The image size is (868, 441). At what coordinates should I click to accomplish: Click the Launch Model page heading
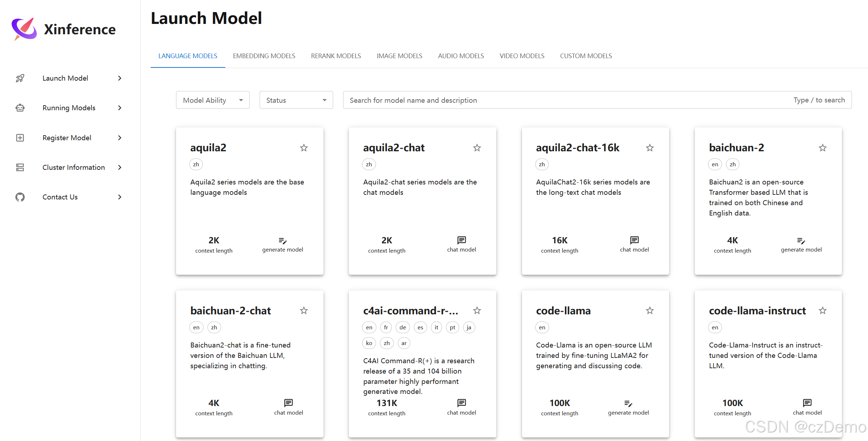pos(206,18)
